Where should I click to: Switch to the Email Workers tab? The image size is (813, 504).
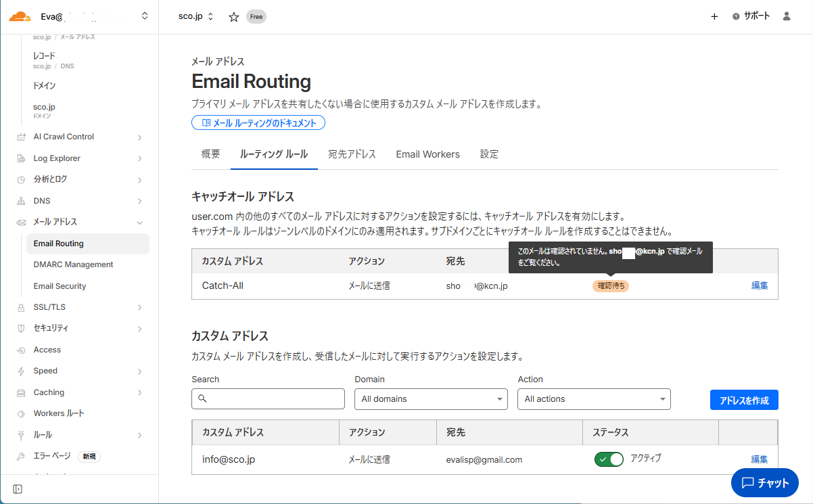click(x=427, y=154)
